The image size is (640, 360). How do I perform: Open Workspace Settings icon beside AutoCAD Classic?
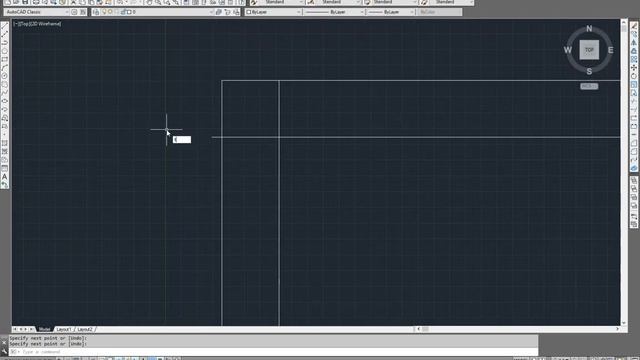(74, 12)
